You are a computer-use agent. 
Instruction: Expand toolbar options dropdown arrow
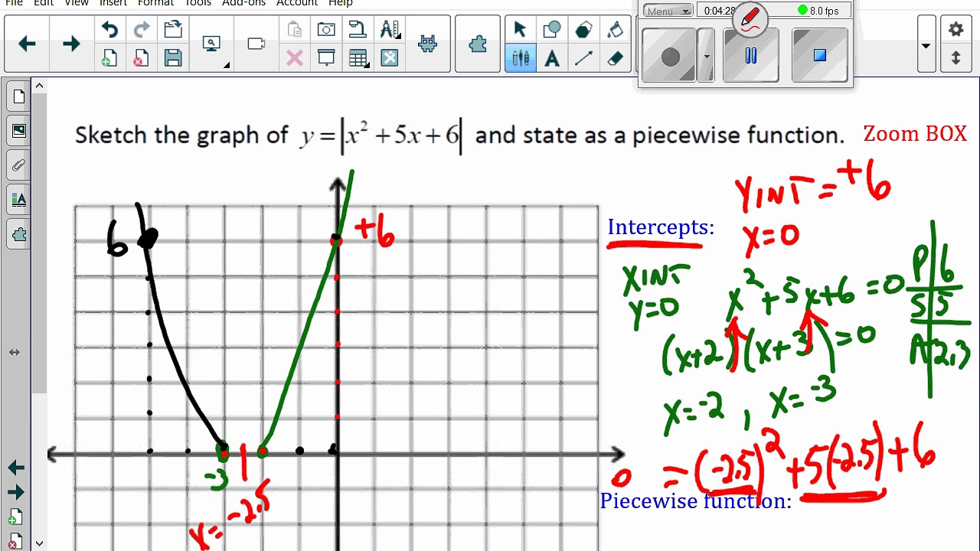[x=926, y=45]
